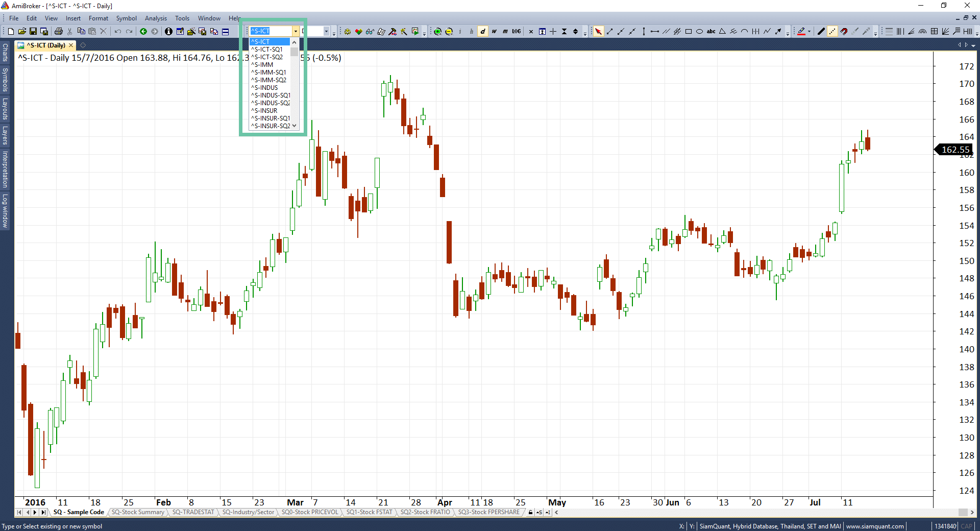Image resolution: width=980 pixels, height=531 pixels.
Task: Open the Interpretation side panel
Action: pos(5,169)
